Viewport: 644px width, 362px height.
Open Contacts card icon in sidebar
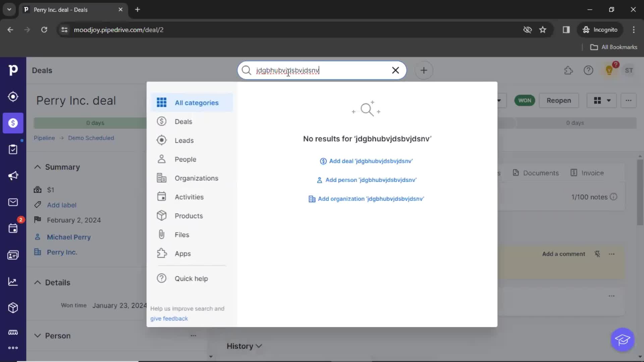point(13,255)
